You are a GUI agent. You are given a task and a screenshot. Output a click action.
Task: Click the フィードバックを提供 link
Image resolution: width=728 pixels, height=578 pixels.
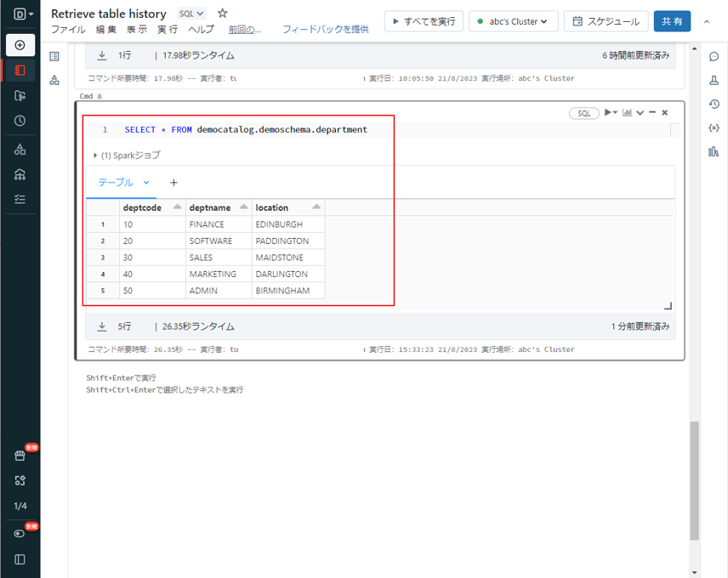[325, 29]
